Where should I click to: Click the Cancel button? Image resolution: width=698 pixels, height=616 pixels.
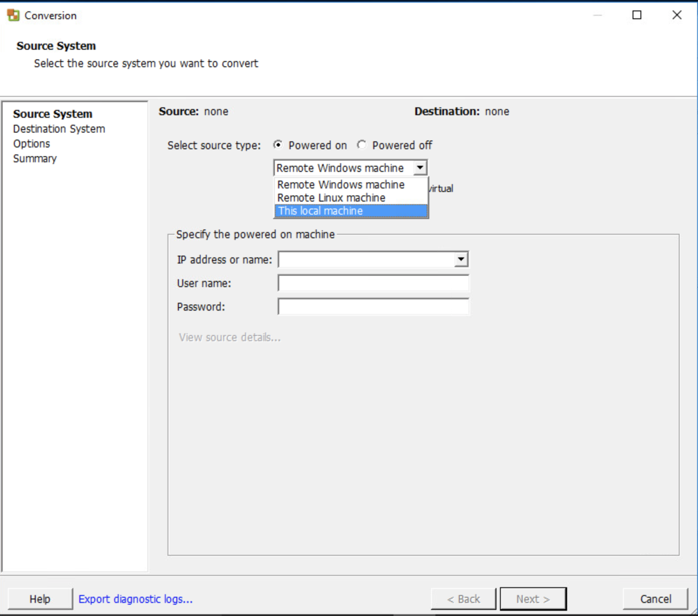tap(654, 599)
